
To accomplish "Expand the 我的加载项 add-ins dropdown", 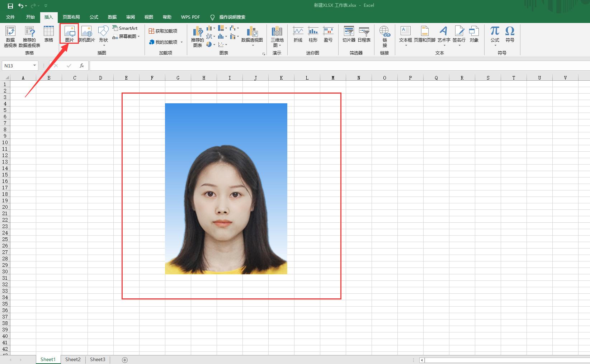I will coord(181,42).
